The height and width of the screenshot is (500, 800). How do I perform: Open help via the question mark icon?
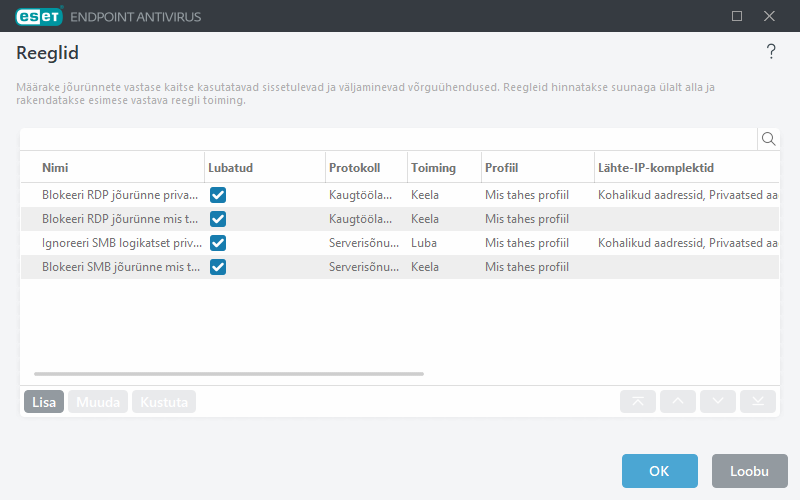click(x=771, y=53)
